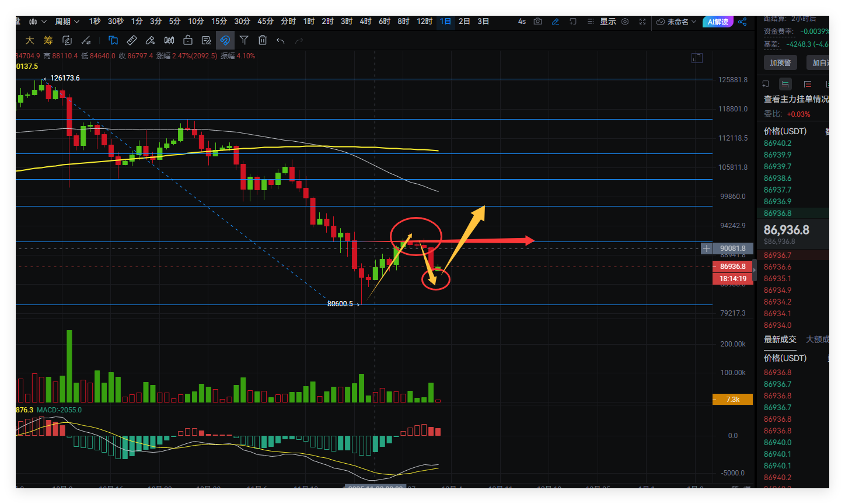845x504 pixels.
Task: Open chart settings hexagon icon
Action: point(625,22)
